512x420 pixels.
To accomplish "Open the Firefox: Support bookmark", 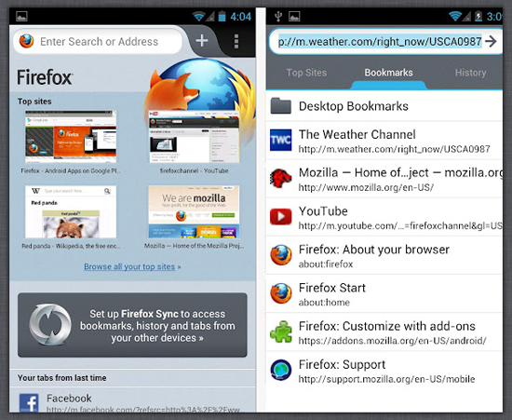I will pyautogui.click(x=384, y=371).
